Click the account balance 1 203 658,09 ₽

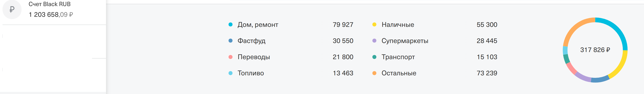(51, 14)
